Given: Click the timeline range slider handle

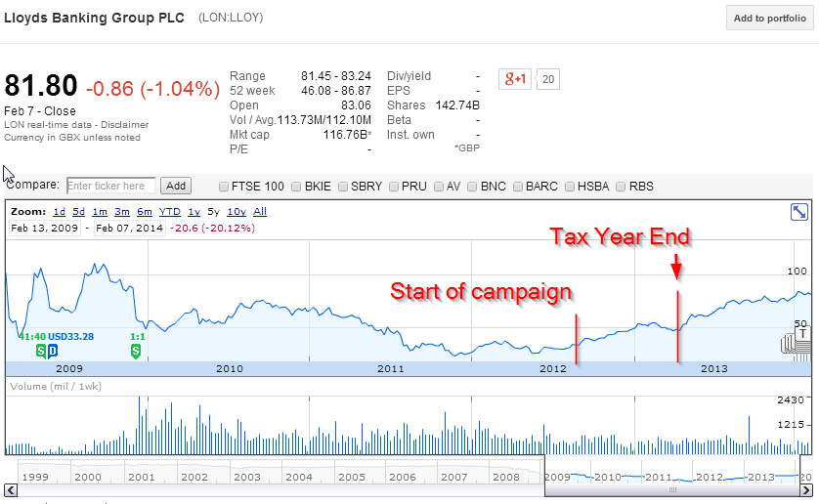Looking at the screenshot, I should tap(672, 490).
